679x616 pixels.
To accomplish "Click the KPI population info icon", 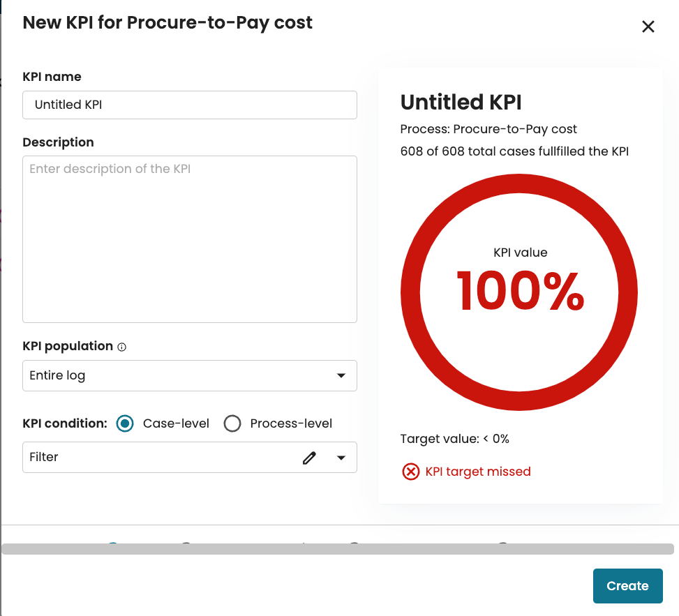I will tap(122, 347).
